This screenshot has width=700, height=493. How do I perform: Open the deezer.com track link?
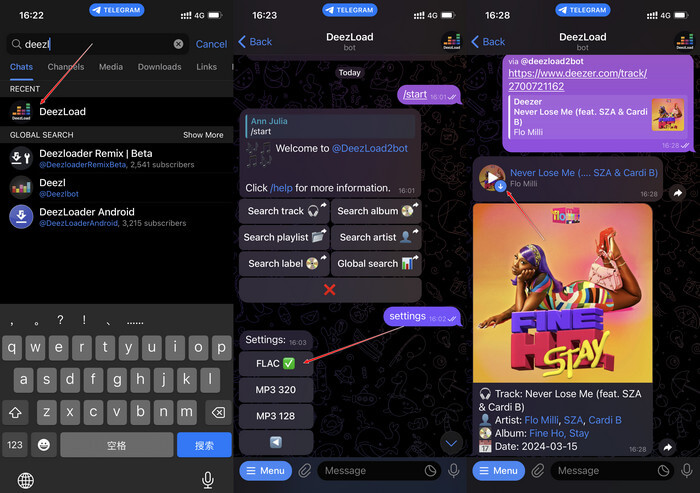pyautogui.click(x=577, y=79)
